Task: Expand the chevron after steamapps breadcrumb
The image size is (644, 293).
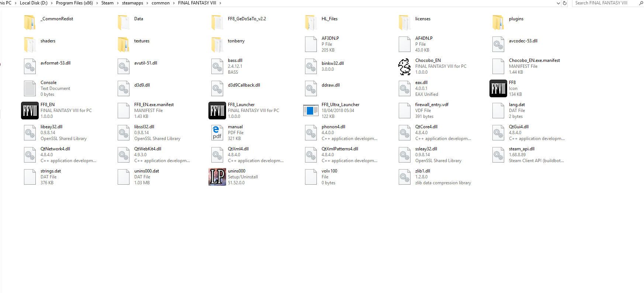Action: coord(147,3)
